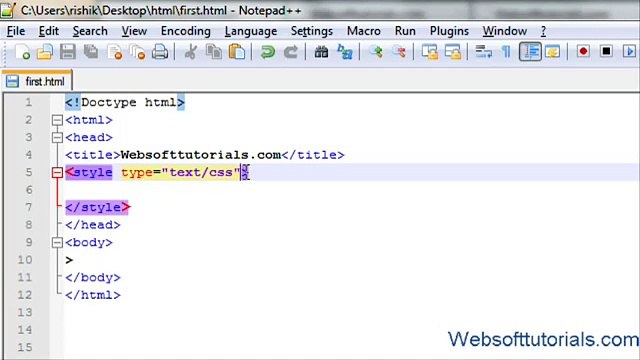Open Find dialog with binoculars icon
The width and height of the screenshot is (640, 360).
point(321,52)
